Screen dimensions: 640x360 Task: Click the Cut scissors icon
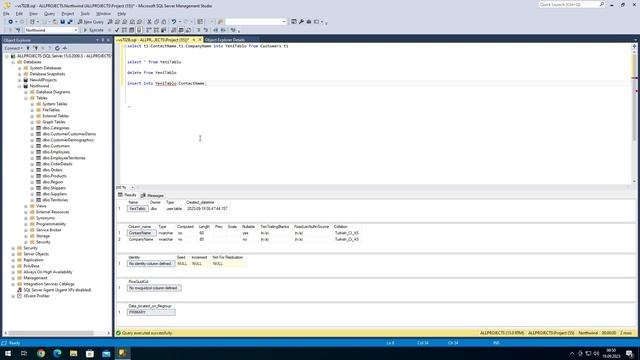(149, 22)
